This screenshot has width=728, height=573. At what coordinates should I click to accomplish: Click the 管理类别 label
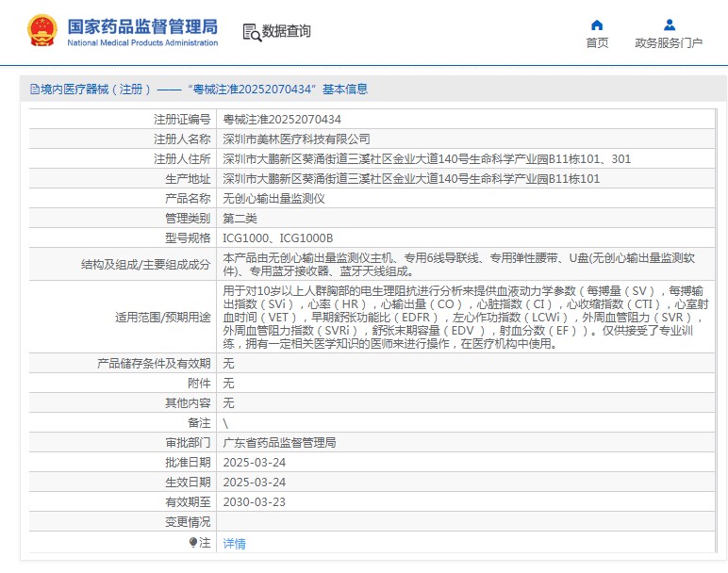188,219
